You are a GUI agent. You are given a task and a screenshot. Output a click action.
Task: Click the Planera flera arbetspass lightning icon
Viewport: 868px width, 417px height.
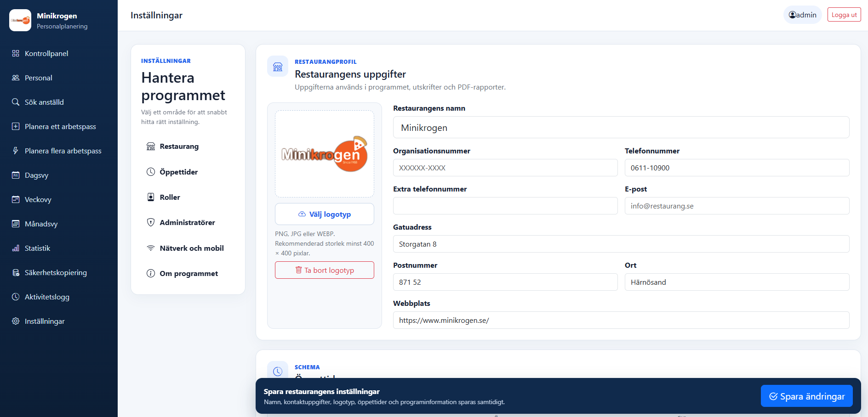click(x=16, y=151)
